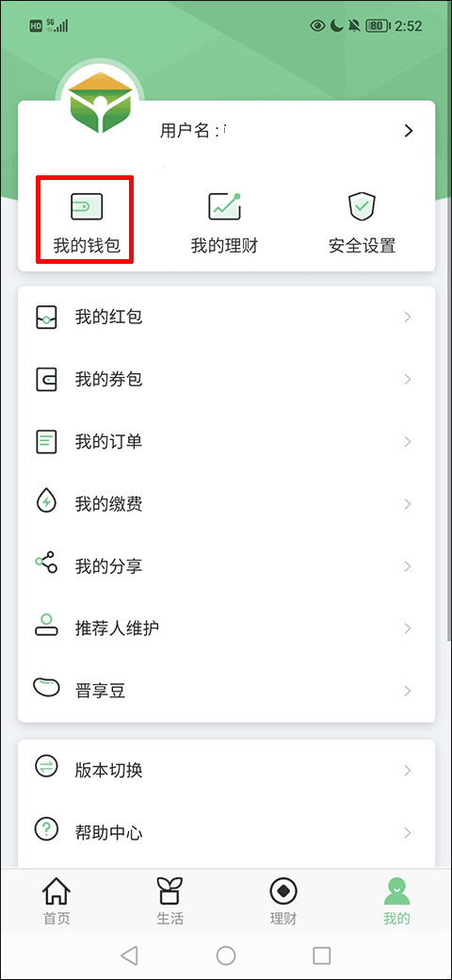Viewport: 452px width, 980px height.
Task: Open 我的钱包 wallet icon
Action: click(x=86, y=206)
